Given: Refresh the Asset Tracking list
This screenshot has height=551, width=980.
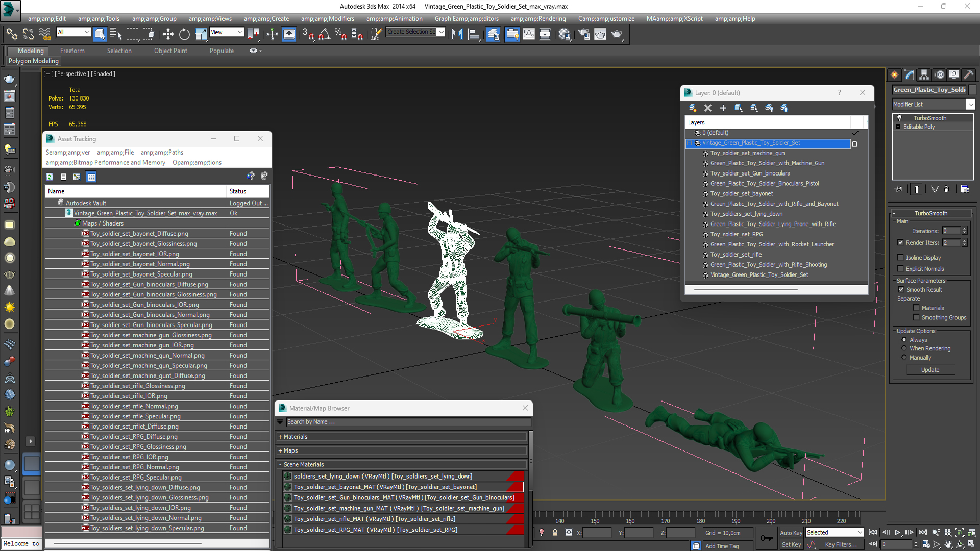Looking at the screenshot, I should pos(50,177).
